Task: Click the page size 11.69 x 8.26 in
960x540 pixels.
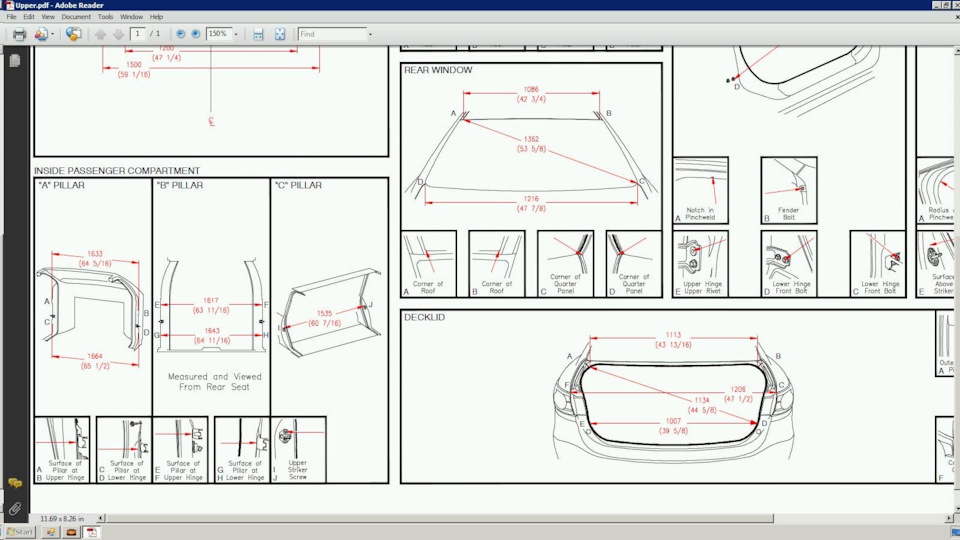Action: 62,519
